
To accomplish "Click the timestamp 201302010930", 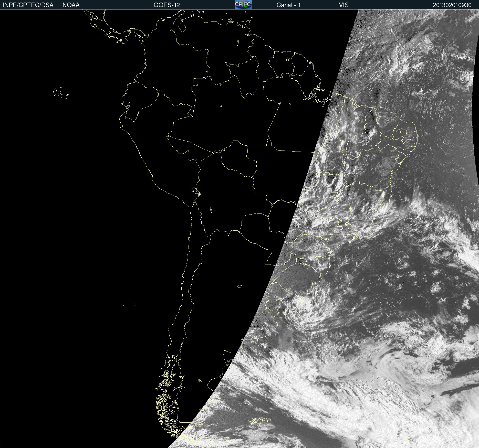I will coord(452,5).
